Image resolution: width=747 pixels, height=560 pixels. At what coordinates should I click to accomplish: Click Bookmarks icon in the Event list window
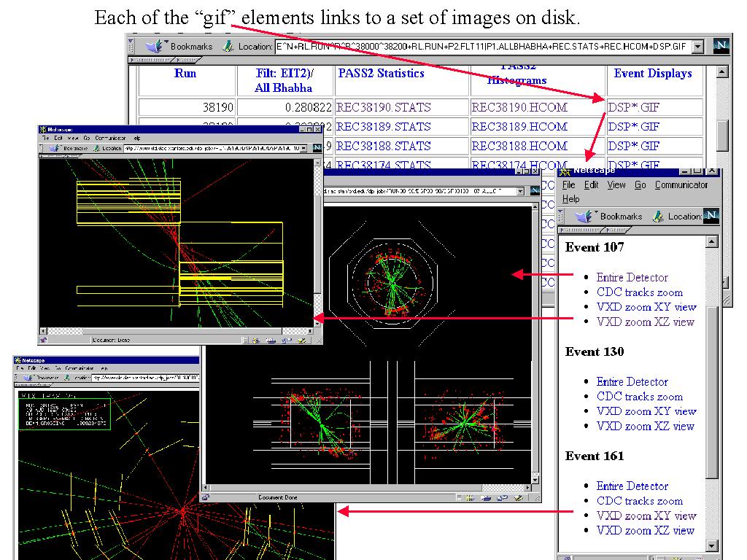pos(584,216)
